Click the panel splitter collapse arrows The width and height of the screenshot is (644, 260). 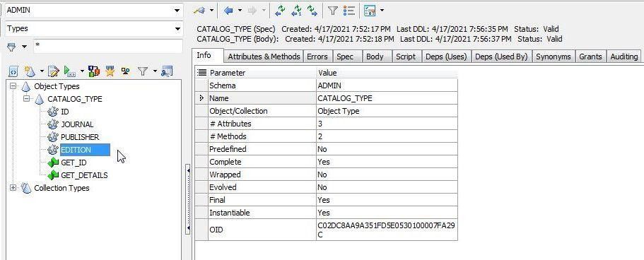click(x=188, y=199)
